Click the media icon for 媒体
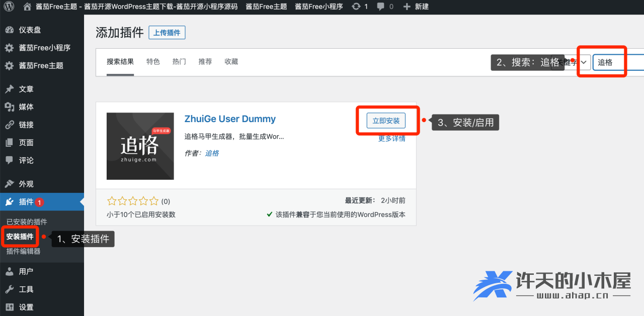The width and height of the screenshot is (644, 316). pos(9,107)
